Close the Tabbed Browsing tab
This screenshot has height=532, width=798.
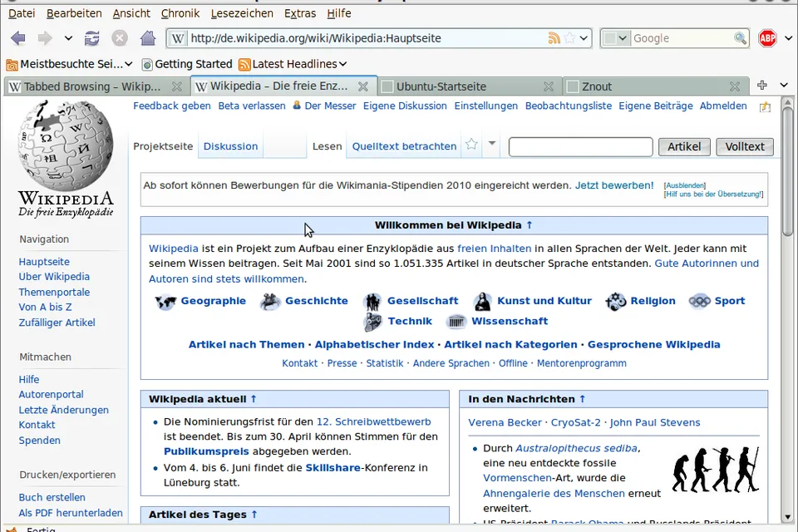(x=176, y=86)
